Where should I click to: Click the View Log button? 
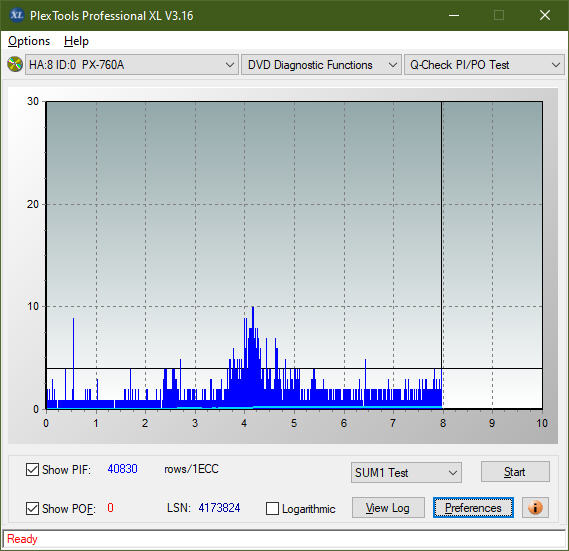(x=388, y=507)
